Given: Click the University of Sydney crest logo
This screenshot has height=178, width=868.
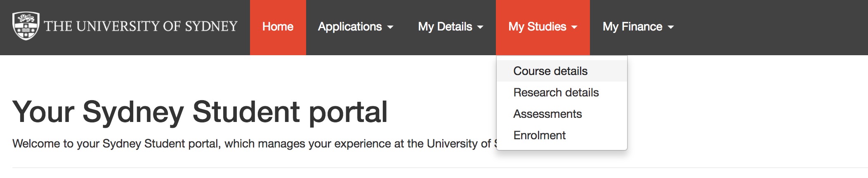Looking at the screenshot, I should 26,26.
